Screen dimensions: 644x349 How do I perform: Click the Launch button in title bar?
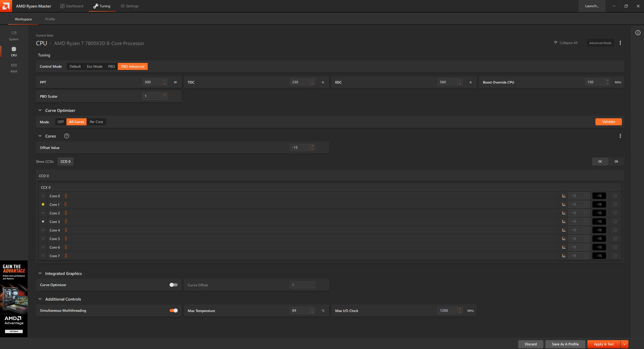click(592, 6)
